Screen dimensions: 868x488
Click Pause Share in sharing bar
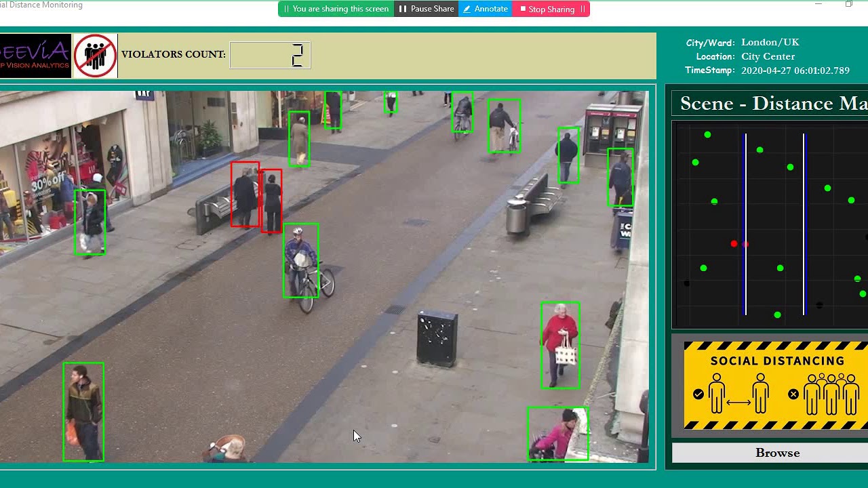coord(426,9)
